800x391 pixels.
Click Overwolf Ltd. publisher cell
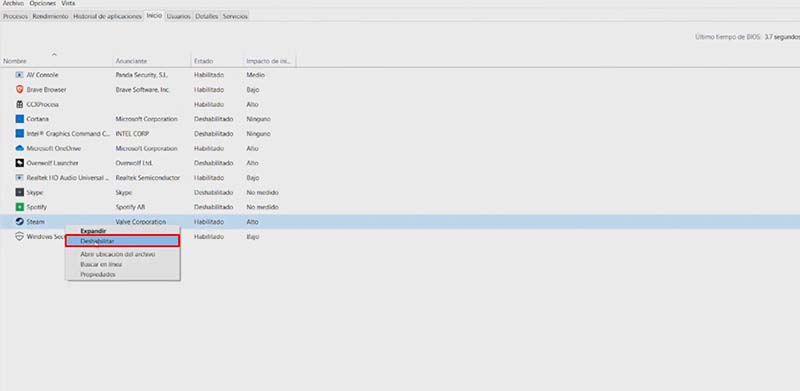pos(134,163)
